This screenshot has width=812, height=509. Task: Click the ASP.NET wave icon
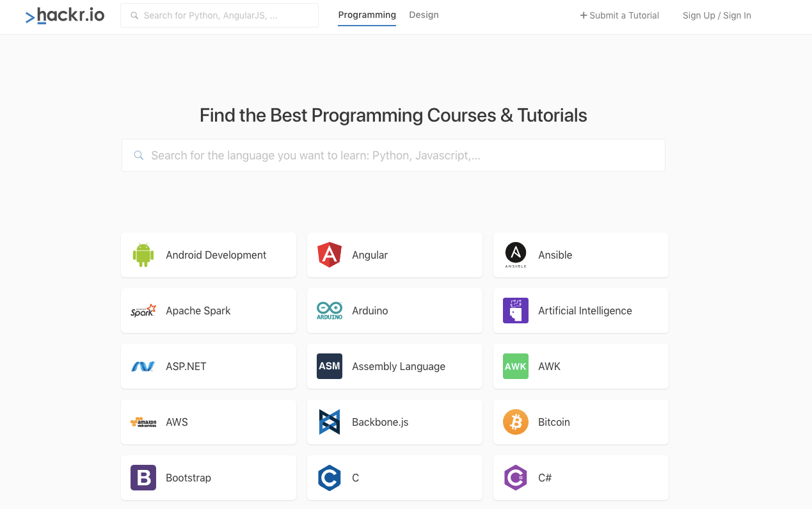click(143, 366)
